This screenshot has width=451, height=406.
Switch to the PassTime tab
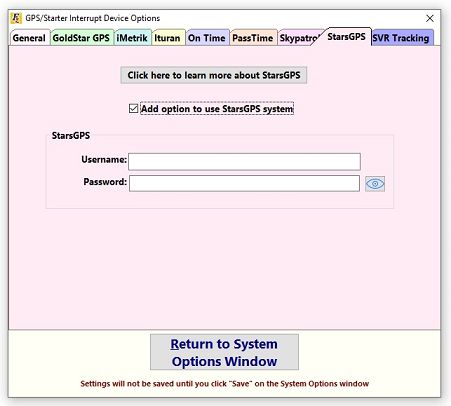coord(253,38)
